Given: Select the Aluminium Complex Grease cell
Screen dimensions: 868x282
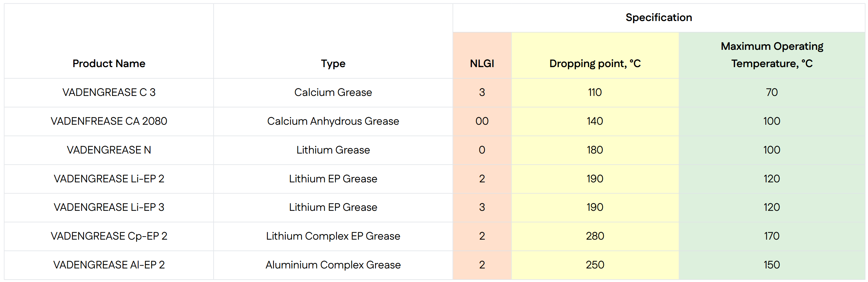Looking at the screenshot, I should click(333, 265).
